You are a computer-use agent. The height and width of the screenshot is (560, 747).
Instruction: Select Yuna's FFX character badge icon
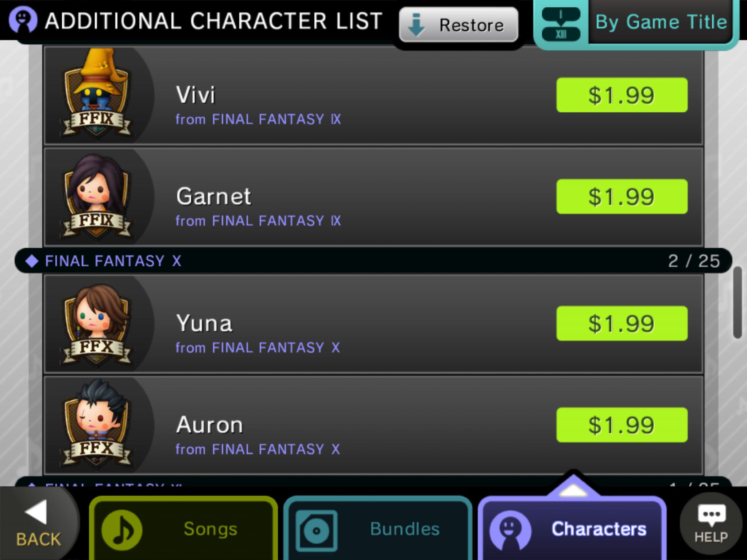click(97, 324)
